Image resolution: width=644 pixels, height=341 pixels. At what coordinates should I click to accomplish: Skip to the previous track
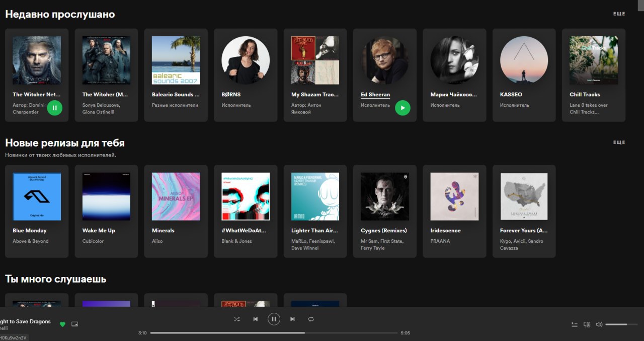coord(256,319)
